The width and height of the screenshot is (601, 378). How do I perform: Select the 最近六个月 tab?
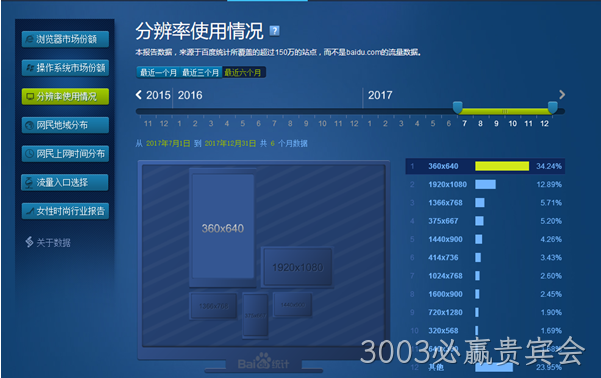tap(243, 72)
